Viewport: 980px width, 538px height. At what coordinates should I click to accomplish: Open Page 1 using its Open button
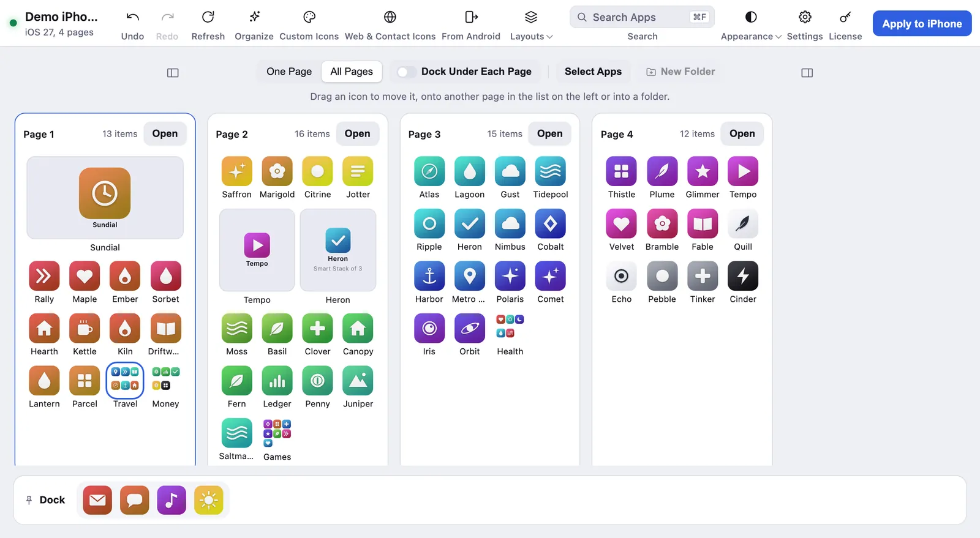click(x=165, y=133)
